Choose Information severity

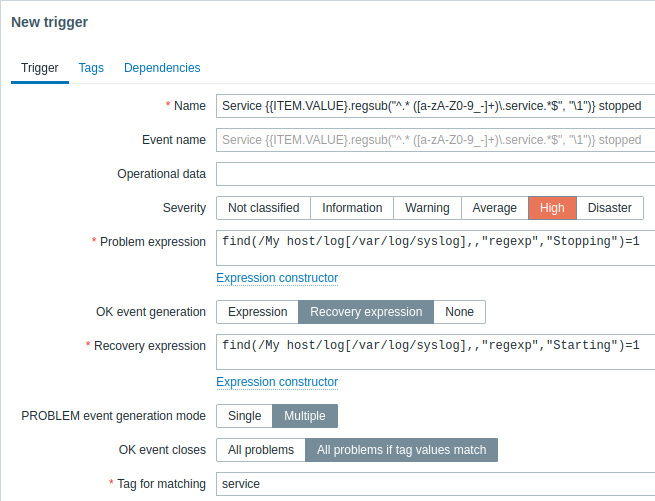pos(352,208)
